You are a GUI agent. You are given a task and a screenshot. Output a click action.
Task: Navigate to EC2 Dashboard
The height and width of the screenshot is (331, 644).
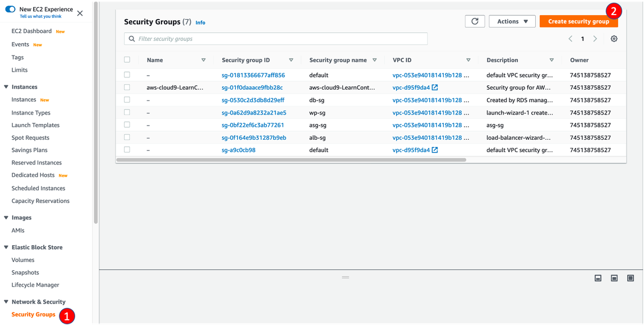coord(31,31)
